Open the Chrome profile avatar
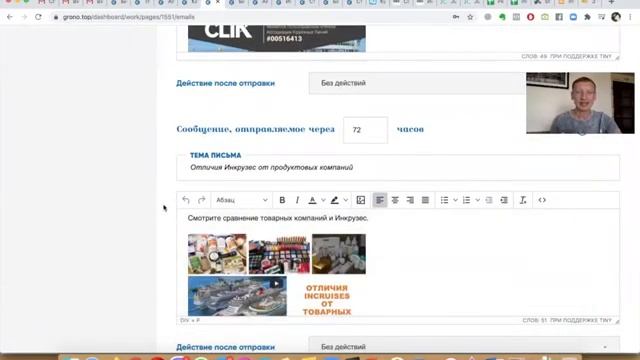This screenshot has width=640, height=360. pos(616,17)
